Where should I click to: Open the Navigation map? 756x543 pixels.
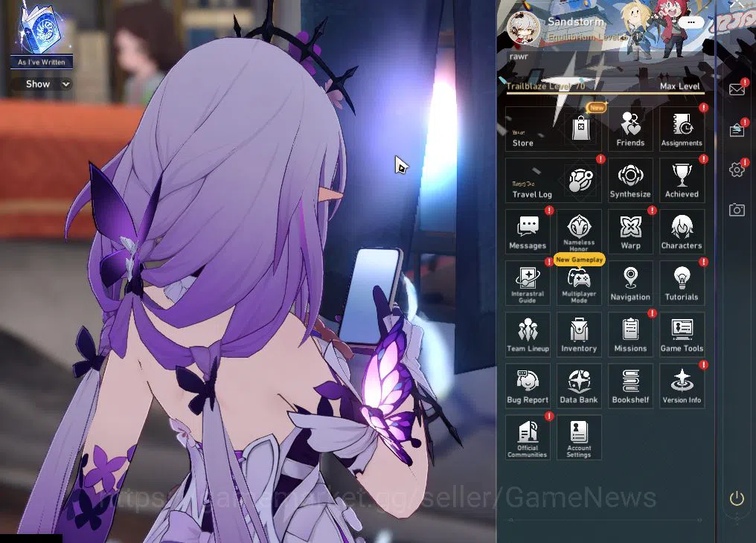(630, 283)
